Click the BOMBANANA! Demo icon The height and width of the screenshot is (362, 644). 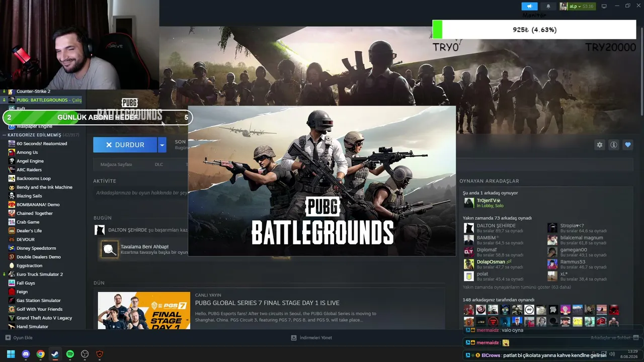(12, 205)
